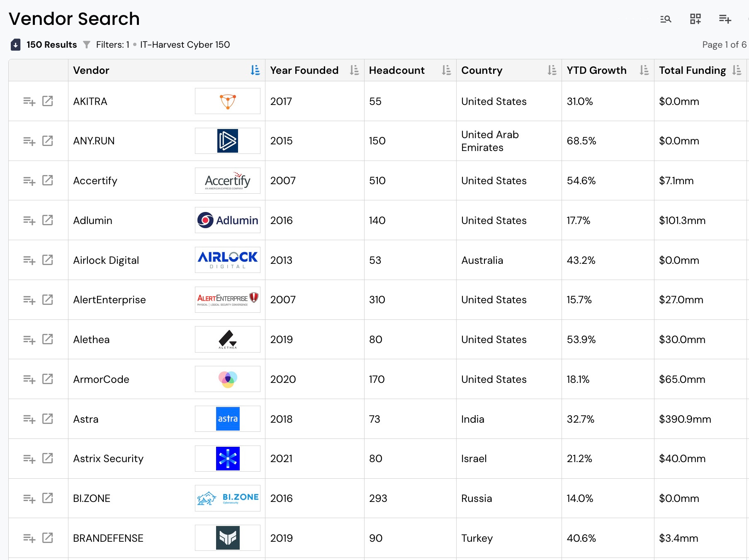Screen dimensions: 749x560
Task: Click the Adlumin vendor name
Action: pyautogui.click(x=92, y=220)
